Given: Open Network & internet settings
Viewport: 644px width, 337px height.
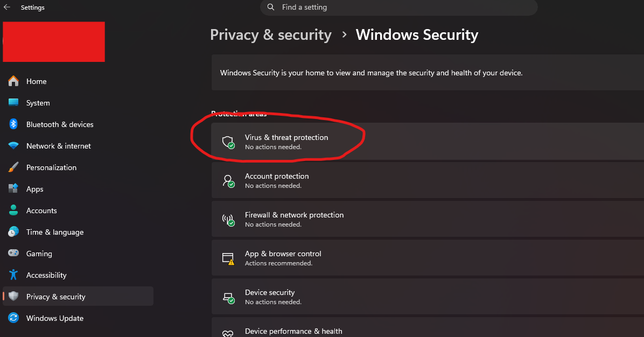Looking at the screenshot, I should 58,146.
